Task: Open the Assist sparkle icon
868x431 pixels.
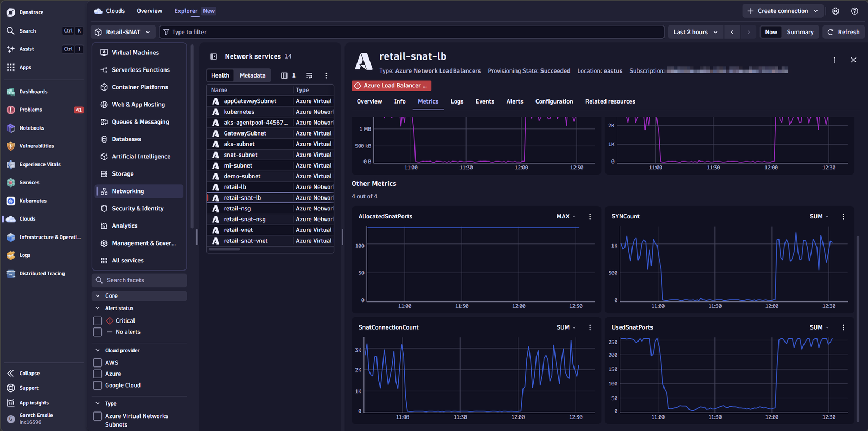Action: click(x=10, y=49)
